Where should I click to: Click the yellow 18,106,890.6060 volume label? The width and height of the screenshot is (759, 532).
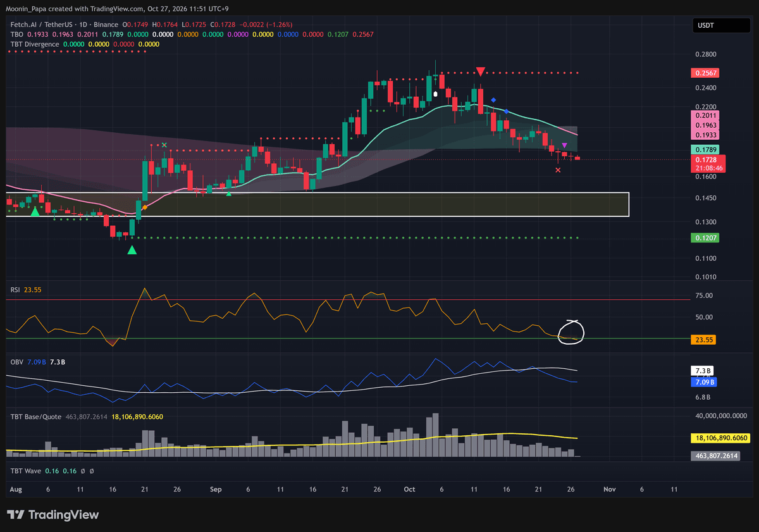[721, 438]
